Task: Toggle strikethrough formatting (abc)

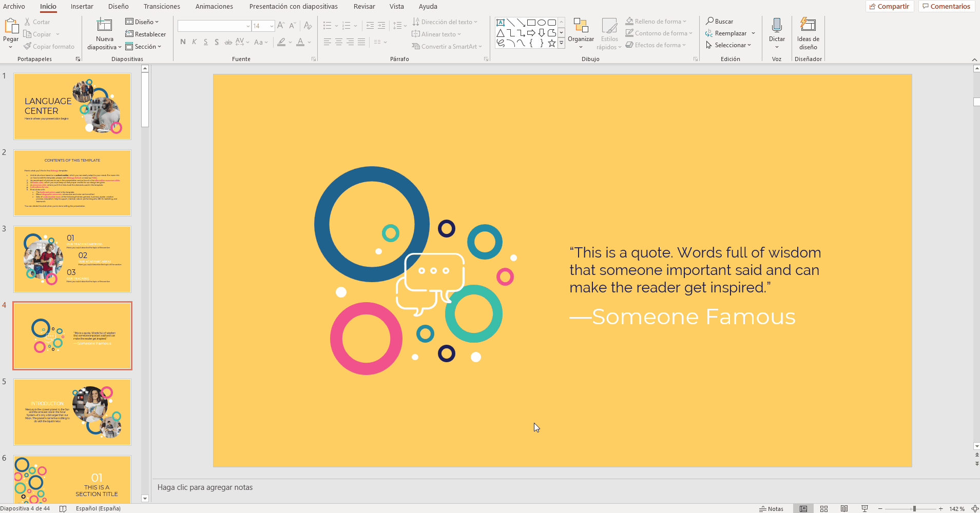Action: pyautogui.click(x=228, y=42)
